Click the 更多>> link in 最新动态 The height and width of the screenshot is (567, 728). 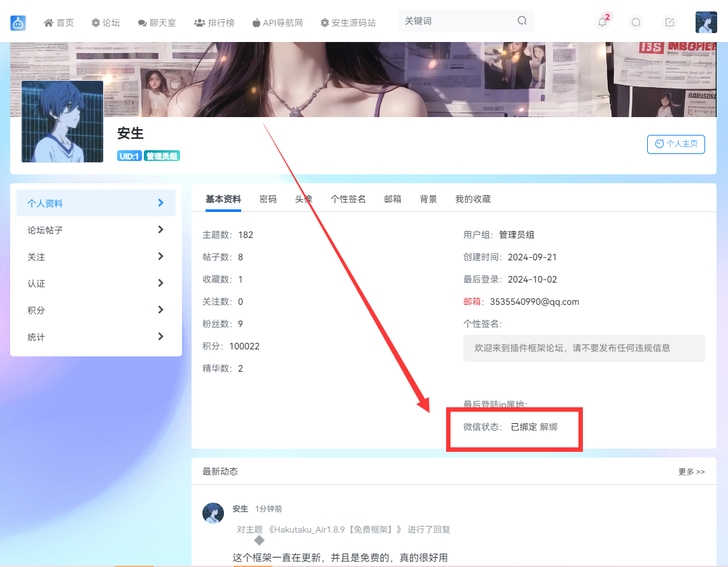691,472
